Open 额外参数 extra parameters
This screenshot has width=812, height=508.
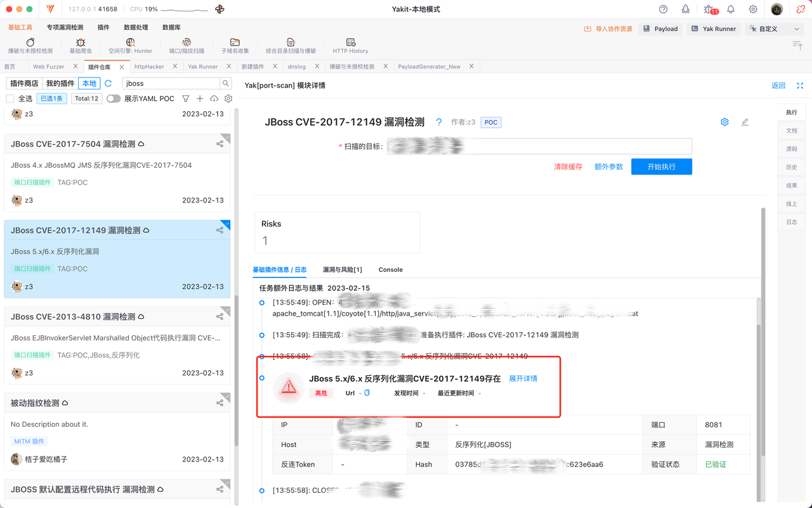pos(609,166)
